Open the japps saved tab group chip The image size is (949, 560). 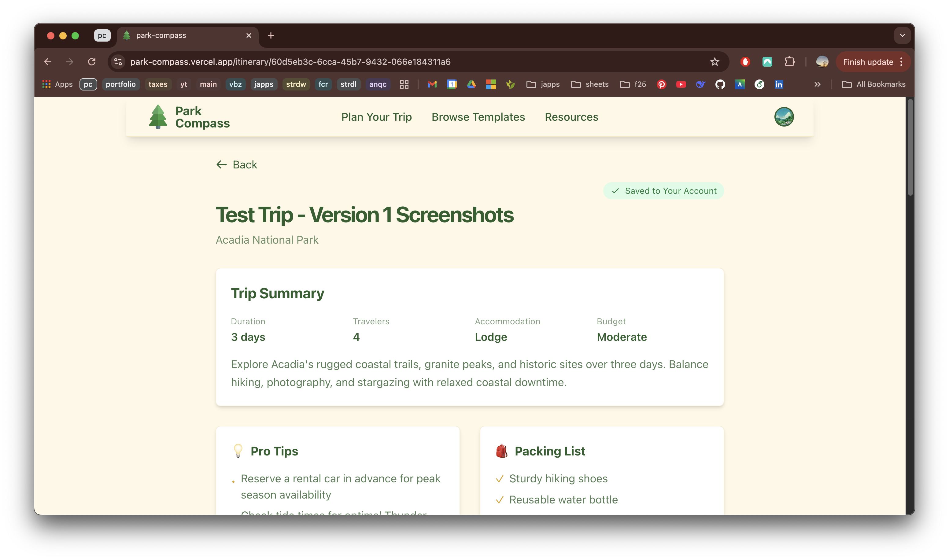(x=263, y=84)
